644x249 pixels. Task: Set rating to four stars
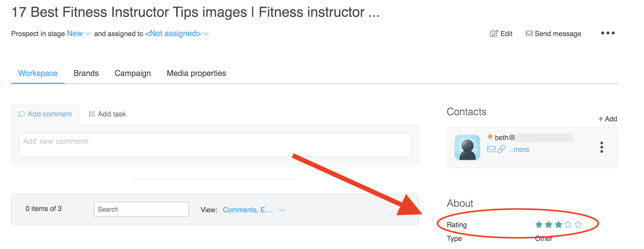[568, 224]
